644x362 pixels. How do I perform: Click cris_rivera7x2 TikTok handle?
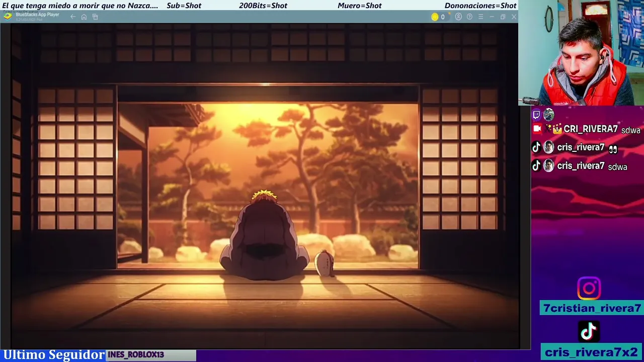point(592,352)
